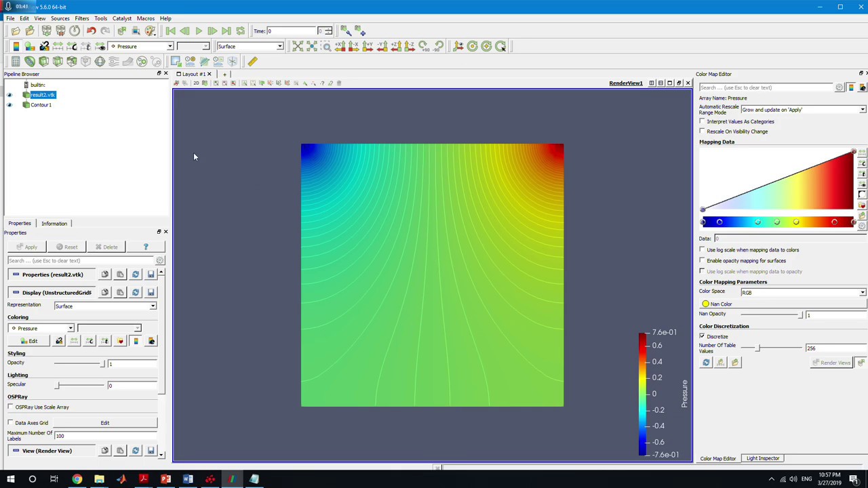Check Data Axes Grid box

11,422
